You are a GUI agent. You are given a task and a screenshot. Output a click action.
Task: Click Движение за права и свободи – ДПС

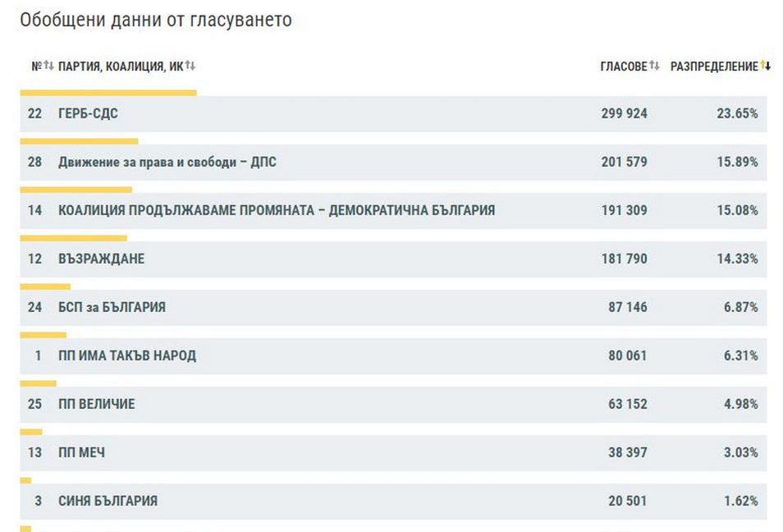167,163
